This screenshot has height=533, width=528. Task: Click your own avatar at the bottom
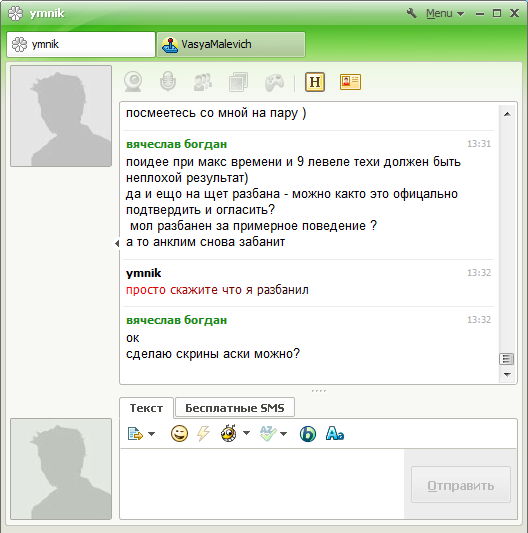click(x=61, y=469)
